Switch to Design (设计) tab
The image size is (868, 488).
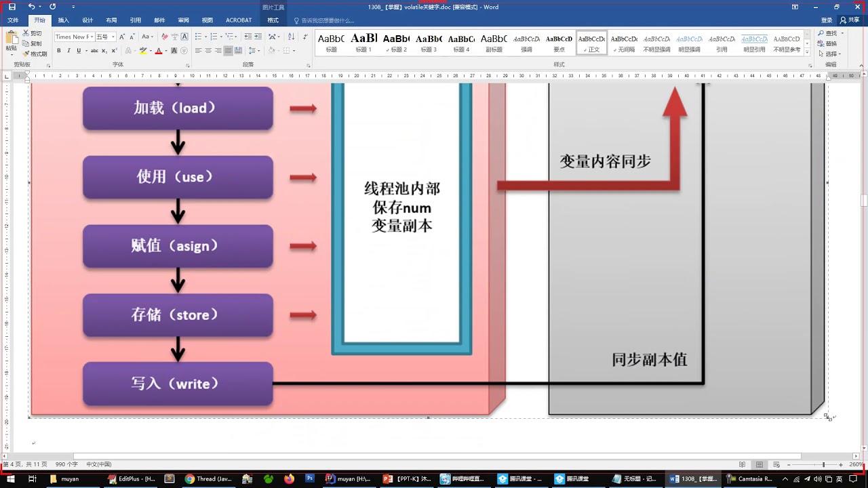tap(87, 20)
